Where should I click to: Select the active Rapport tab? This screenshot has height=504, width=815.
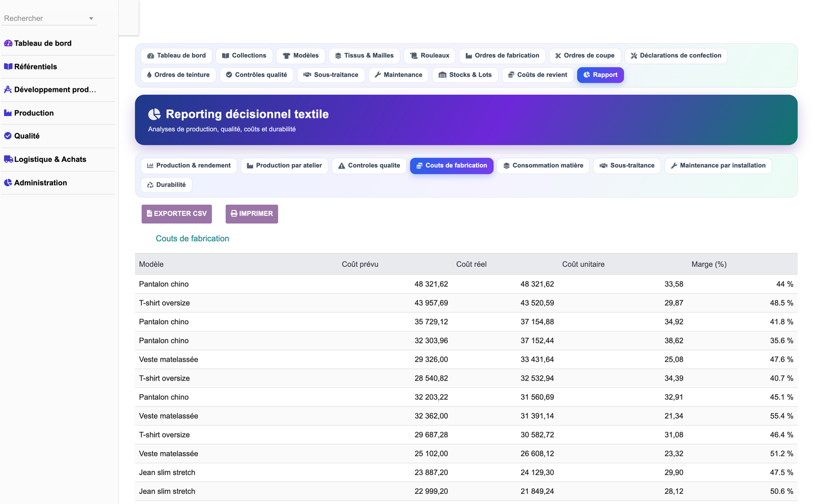click(600, 75)
